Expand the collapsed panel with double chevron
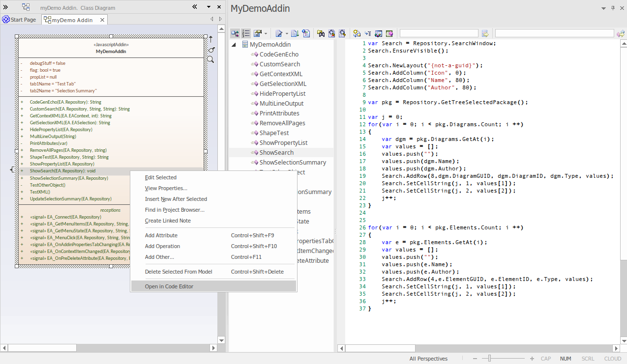627x364 pixels. [x=6, y=7]
